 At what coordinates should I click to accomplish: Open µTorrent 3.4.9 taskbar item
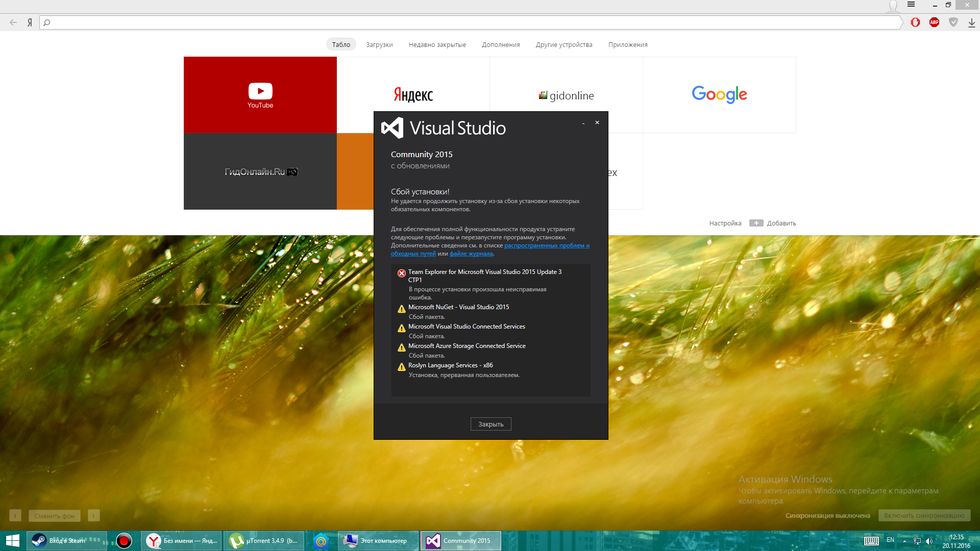coord(264,541)
